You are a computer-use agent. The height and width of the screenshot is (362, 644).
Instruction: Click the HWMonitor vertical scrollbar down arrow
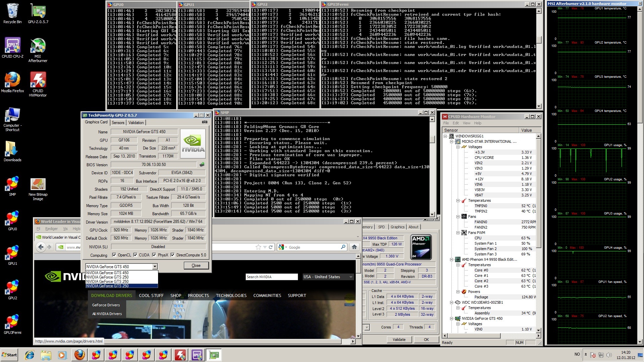tap(538, 330)
